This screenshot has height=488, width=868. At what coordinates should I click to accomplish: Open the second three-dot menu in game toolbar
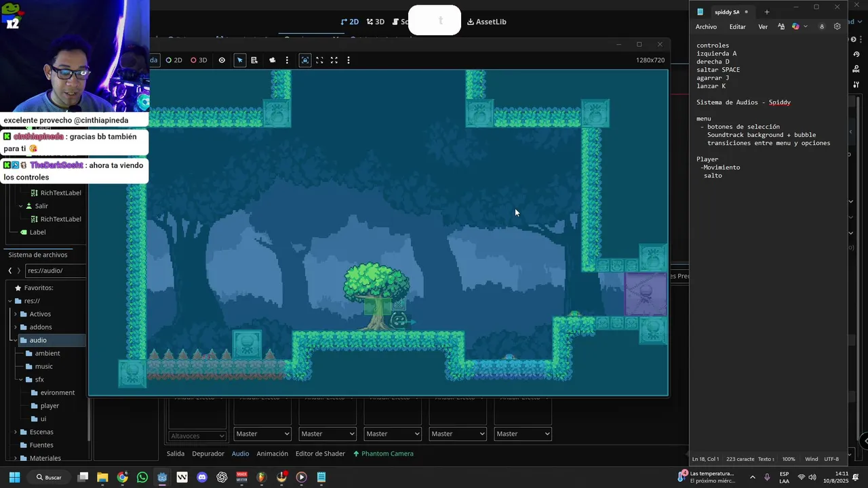[349, 60]
